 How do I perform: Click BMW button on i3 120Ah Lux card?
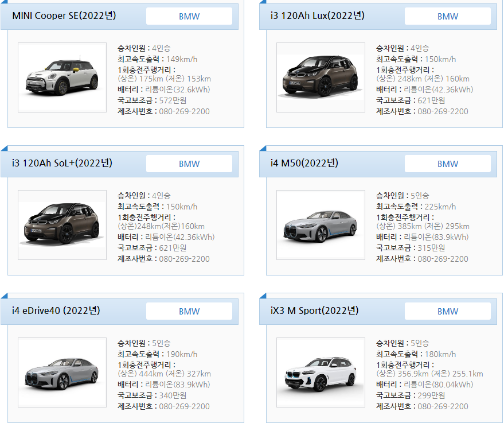447,16
